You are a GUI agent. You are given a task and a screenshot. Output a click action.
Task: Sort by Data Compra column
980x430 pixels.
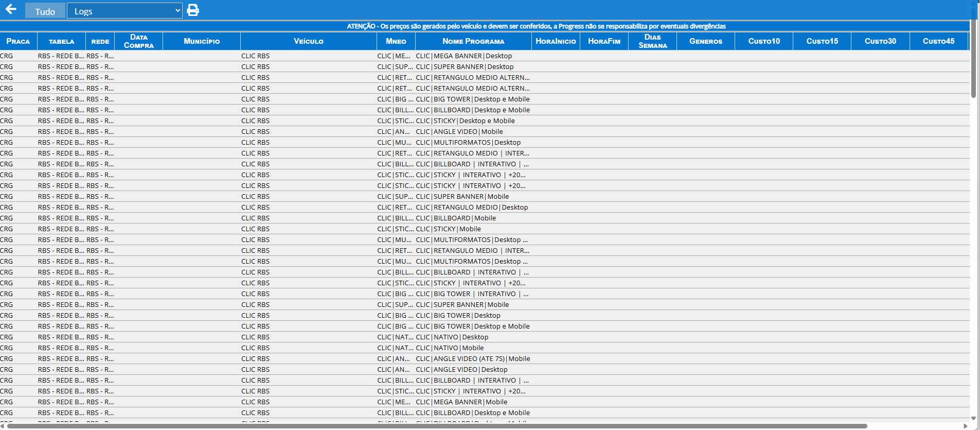(139, 41)
